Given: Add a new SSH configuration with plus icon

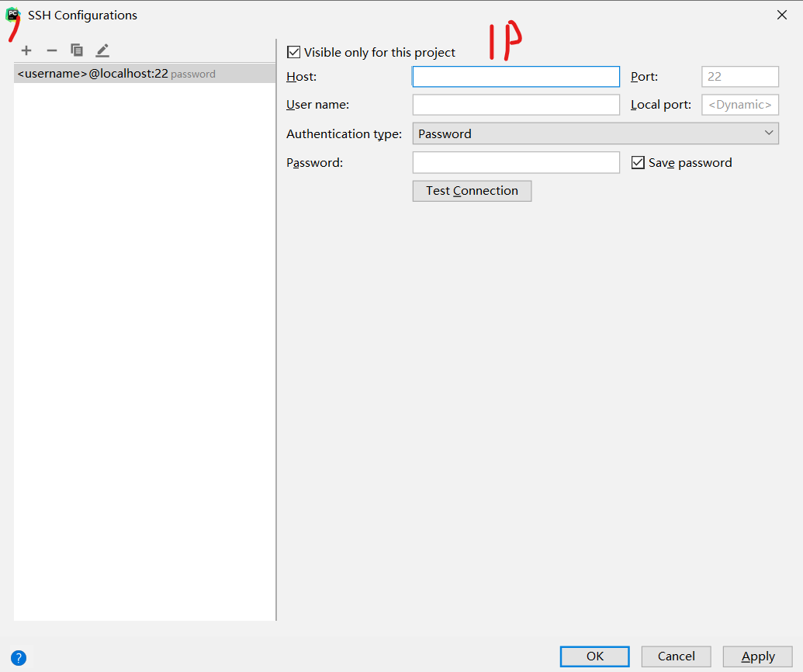Looking at the screenshot, I should click(26, 50).
